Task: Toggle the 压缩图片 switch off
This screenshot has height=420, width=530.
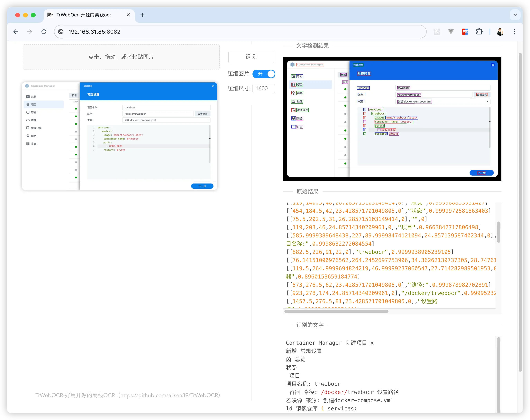Action: click(x=264, y=74)
